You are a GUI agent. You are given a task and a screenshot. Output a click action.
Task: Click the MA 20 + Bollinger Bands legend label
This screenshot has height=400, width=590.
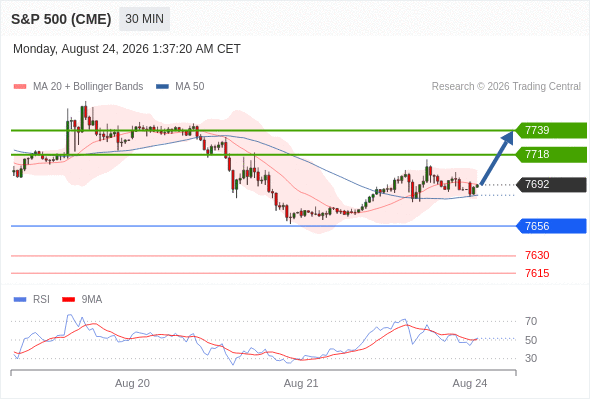click(x=88, y=87)
